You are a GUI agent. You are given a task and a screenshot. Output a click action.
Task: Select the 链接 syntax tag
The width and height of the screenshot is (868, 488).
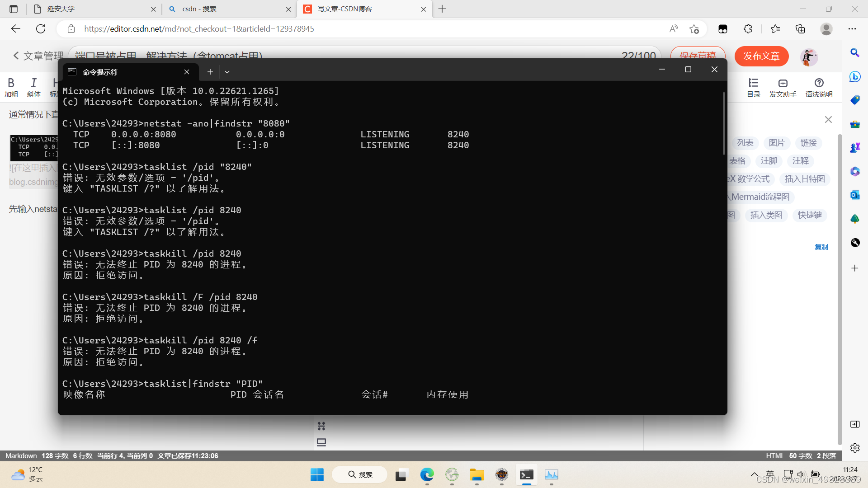point(808,143)
